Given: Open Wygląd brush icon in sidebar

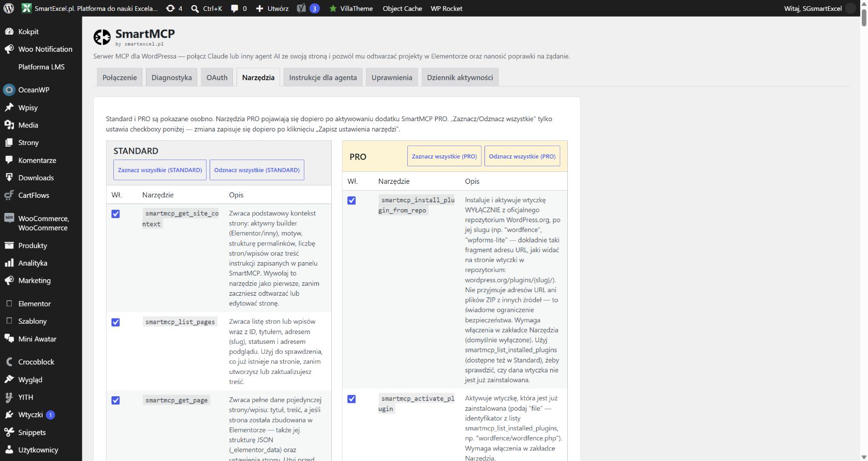Looking at the screenshot, I should point(9,380).
